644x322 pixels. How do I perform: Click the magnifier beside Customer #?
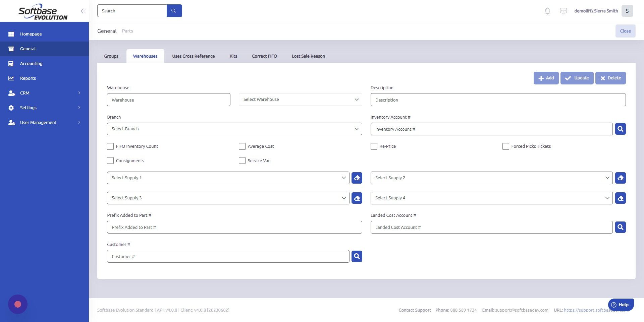(357, 256)
